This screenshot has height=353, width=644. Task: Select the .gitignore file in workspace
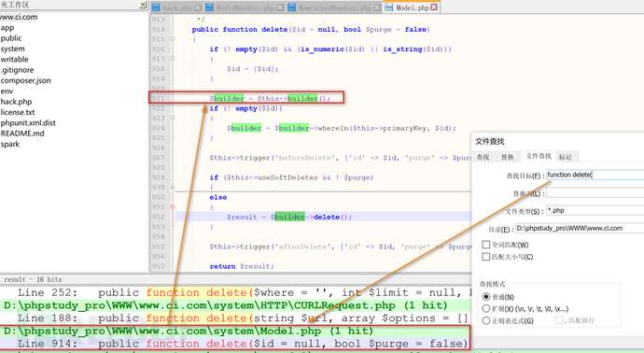pos(17,70)
